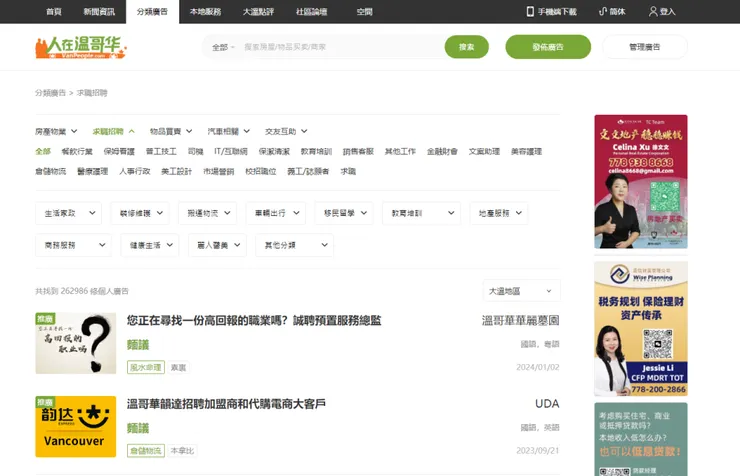Image resolution: width=740 pixels, height=476 pixels.
Task: Open the 大溫點評 nav tab
Action: [258, 12]
